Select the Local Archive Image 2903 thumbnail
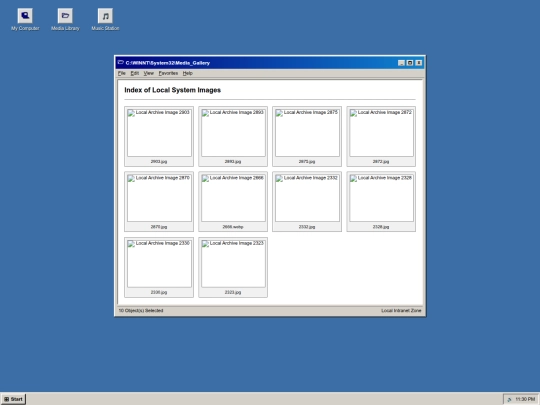Image resolution: width=540 pixels, height=405 pixels. point(159,133)
